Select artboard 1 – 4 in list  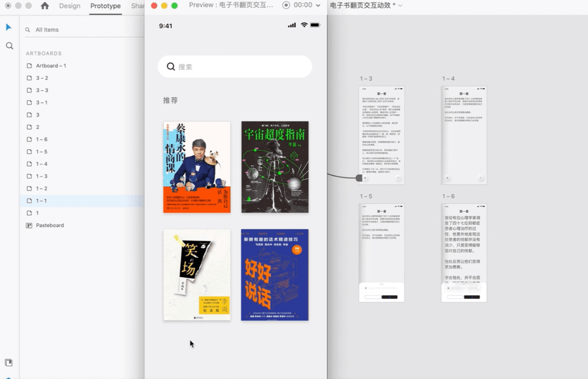tap(82, 164)
